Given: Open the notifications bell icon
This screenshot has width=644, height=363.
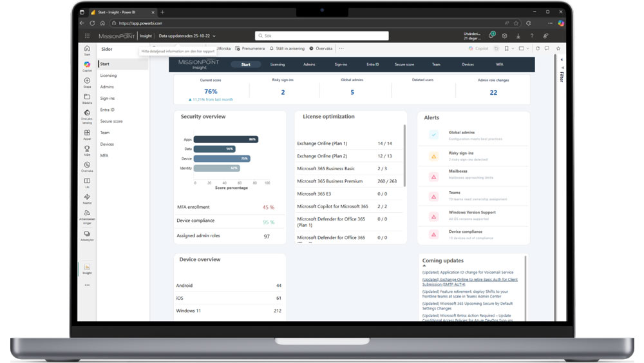Looking at the screenshot, I should [491, 36].
